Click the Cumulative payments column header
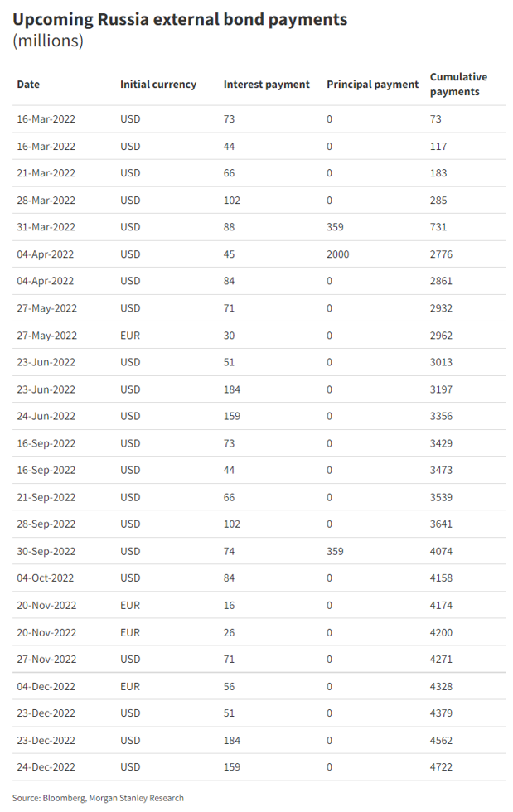513x812 pixels. point(458,84)
